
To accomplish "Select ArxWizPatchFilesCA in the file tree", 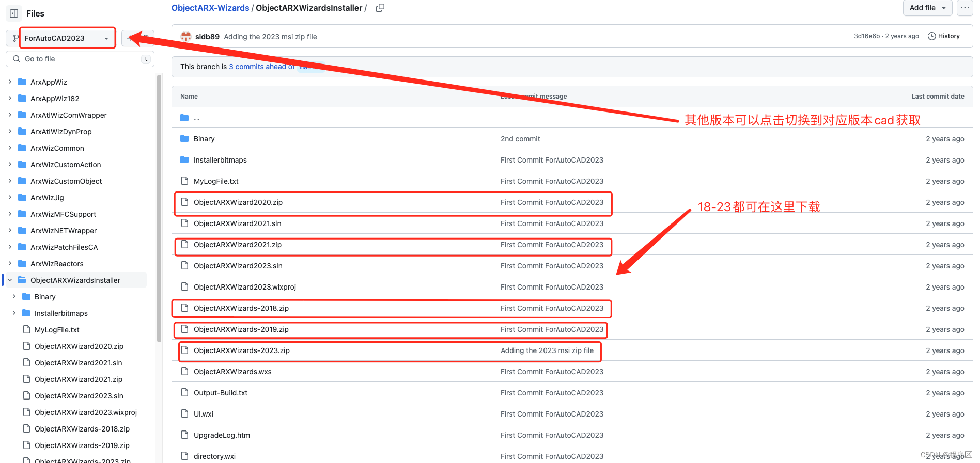I will pyautogui.click(x=64, y=247).
